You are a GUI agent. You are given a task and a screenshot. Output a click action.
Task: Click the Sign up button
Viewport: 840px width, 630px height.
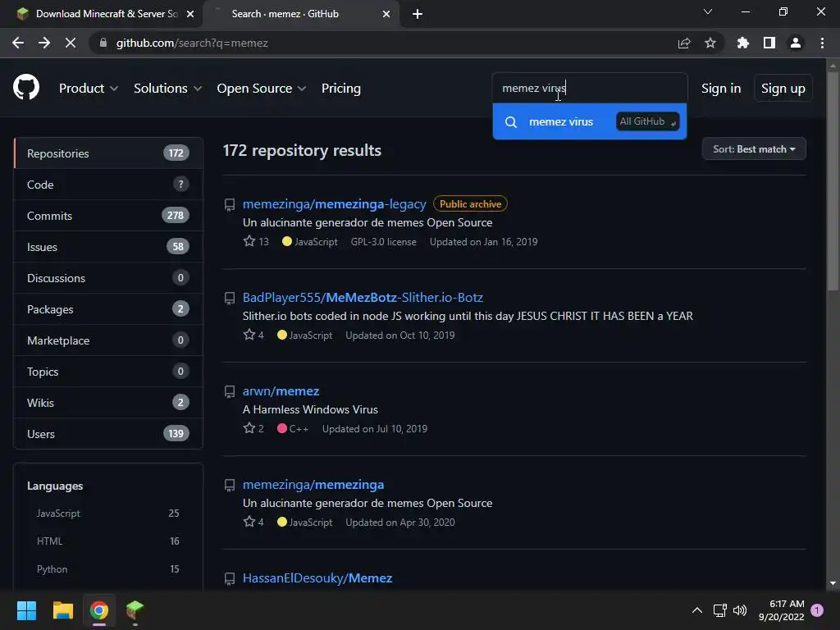click(x=783, y=89)
